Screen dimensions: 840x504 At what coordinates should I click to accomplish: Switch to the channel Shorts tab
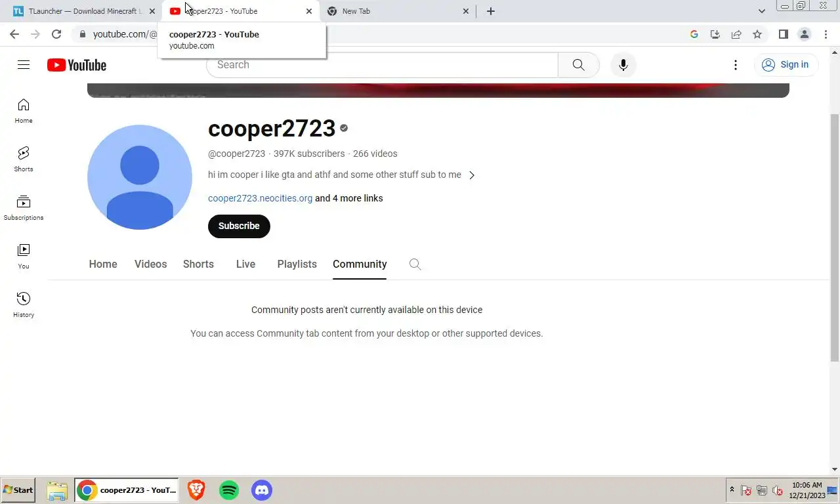198,264
